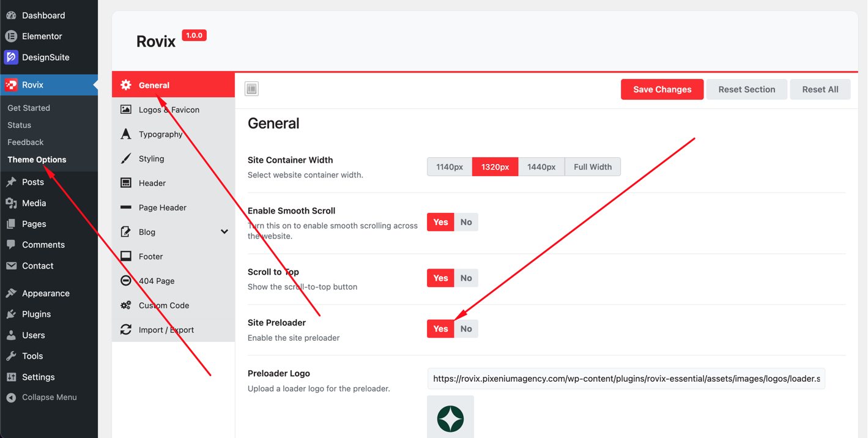
Task: Click the Elementor logo icon
Action: [11, 36]
